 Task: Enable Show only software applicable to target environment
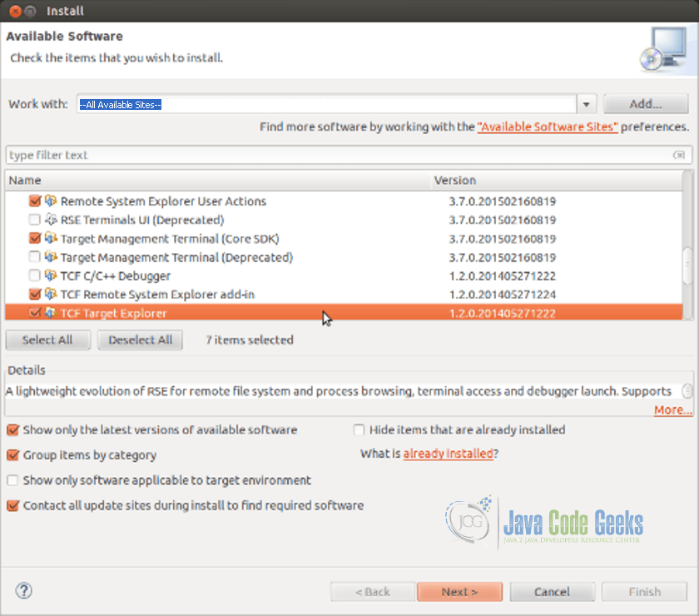pos(13,480)
